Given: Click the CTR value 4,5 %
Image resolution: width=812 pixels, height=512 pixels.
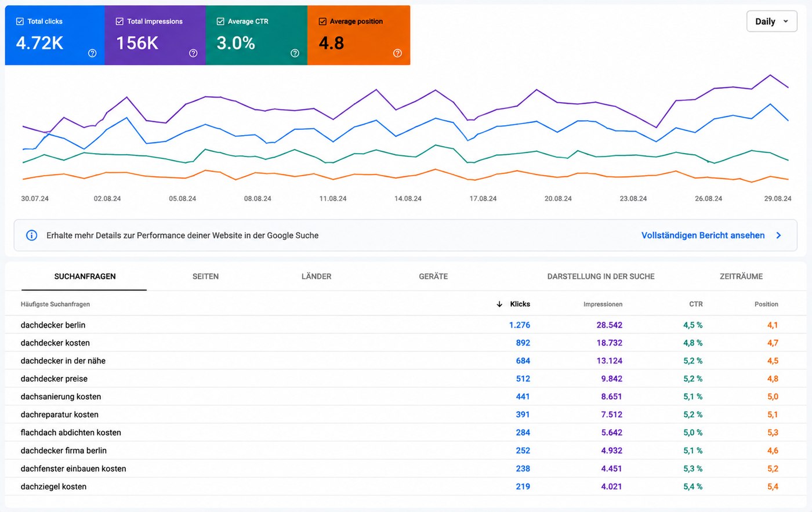Looking at the screenshot, I should pyautogui.click(x=693, y=325).
